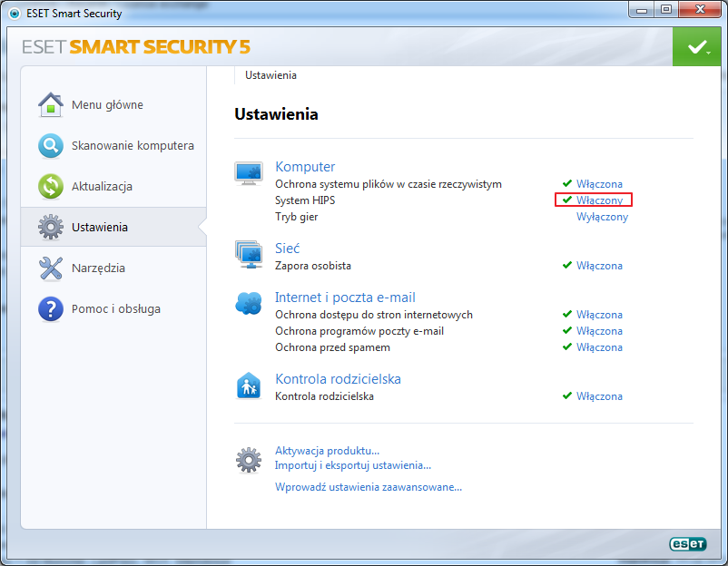Toggle System HIPS Włączony status
Image resolution: width=728 pixels, height=566 pixels.
599,200
